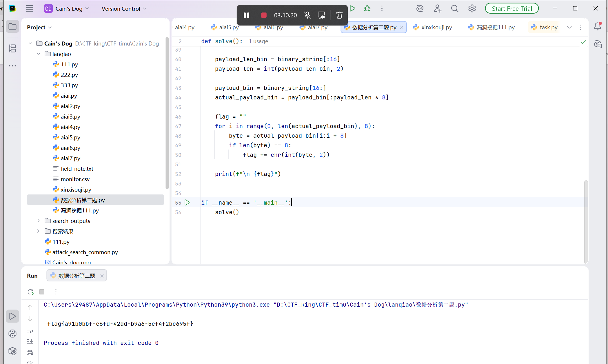The height and width of the screenshot is (364, 608).
Task: Open Cain's Dog project dropdown
Action: point(67,9)
